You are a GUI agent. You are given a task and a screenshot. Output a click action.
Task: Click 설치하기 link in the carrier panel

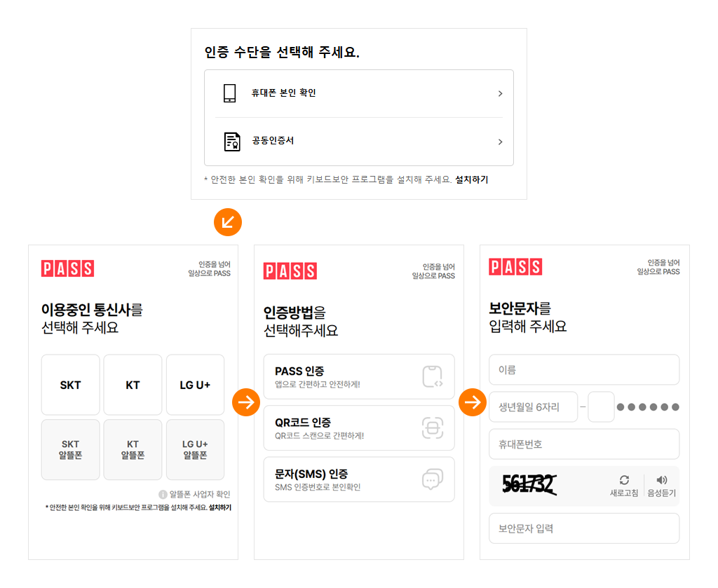pos(220,507)
